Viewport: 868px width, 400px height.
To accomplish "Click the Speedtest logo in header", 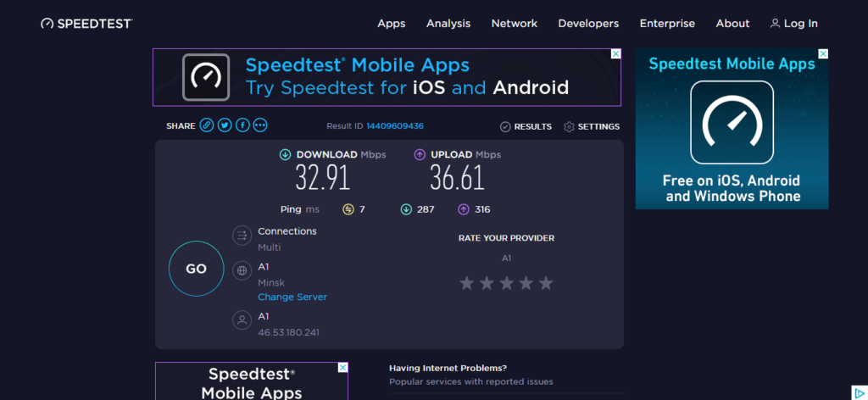I will [x=86, y=24].
